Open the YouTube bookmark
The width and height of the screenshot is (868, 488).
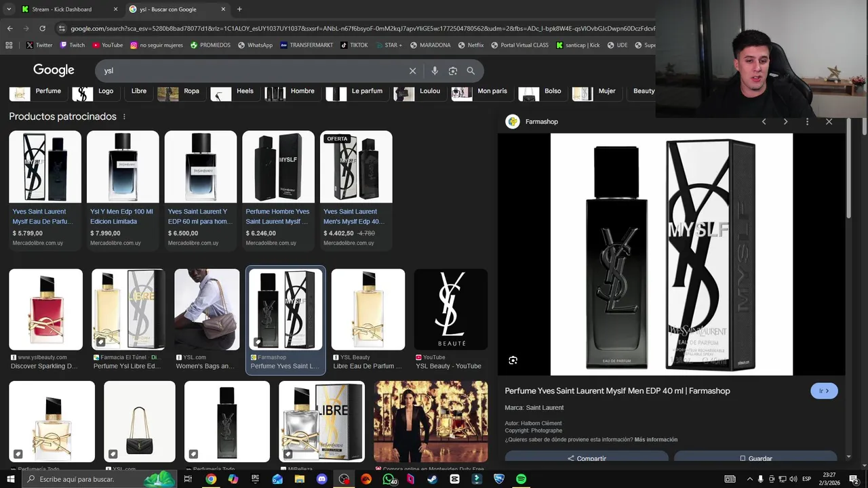point(107,45)
